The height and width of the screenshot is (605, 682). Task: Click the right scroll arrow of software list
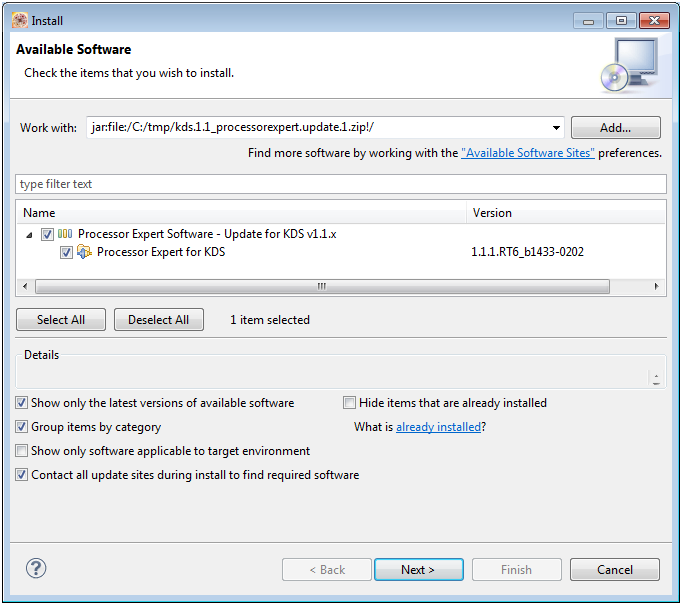656,286
